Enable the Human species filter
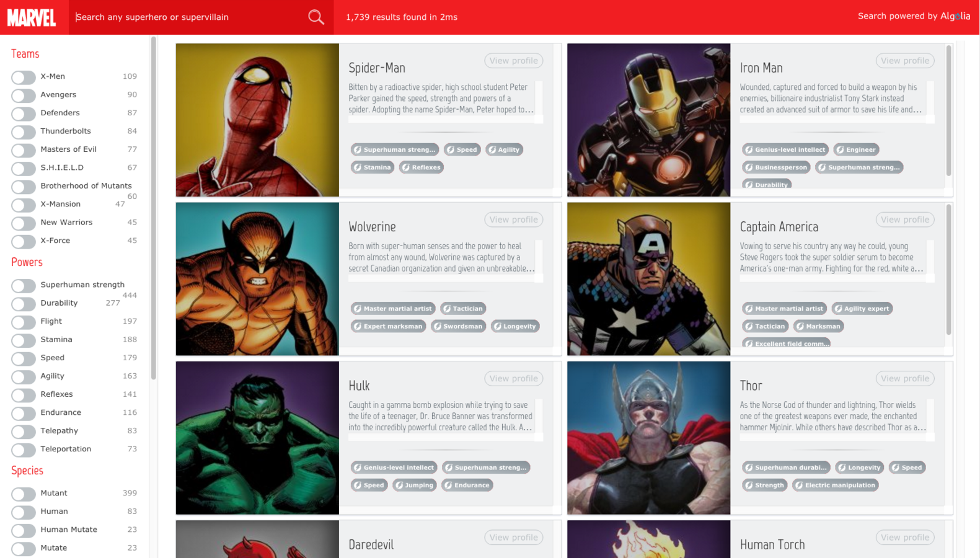980x558 pixels. click(24, 512)
